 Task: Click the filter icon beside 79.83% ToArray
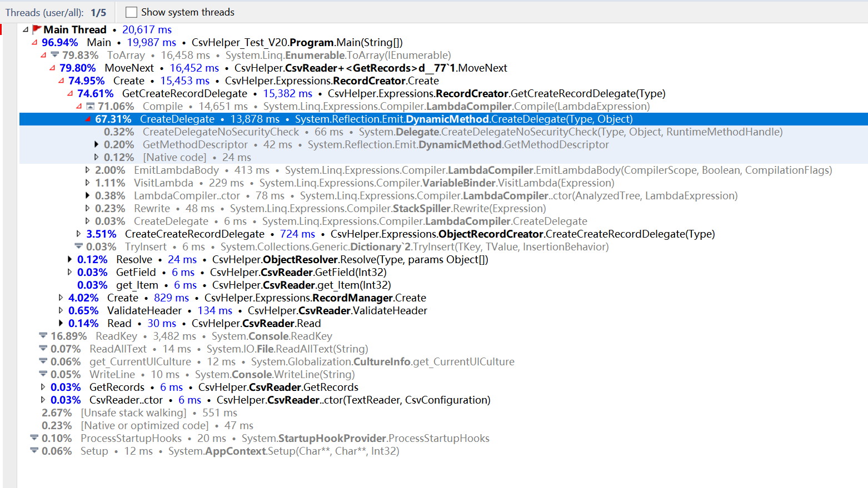[x=54, y=55]
